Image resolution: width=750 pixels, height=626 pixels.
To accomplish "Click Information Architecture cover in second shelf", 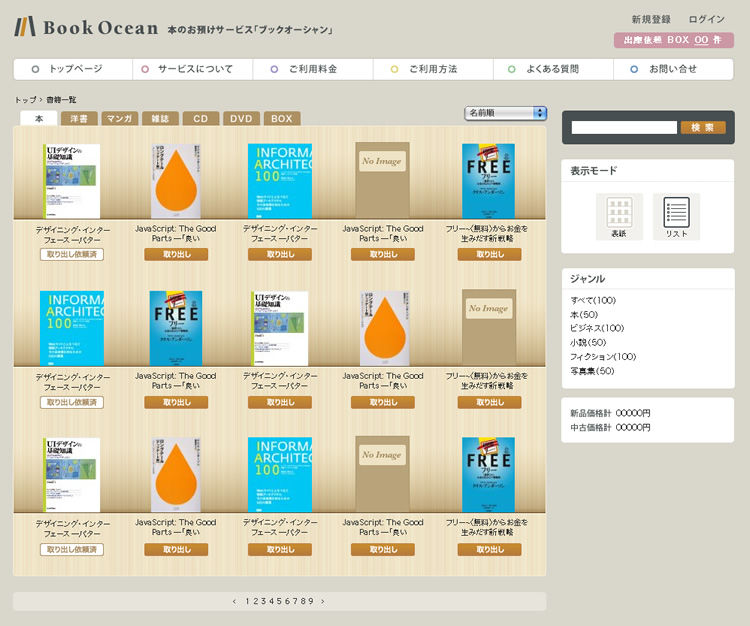I will click(x=72, y=328).
